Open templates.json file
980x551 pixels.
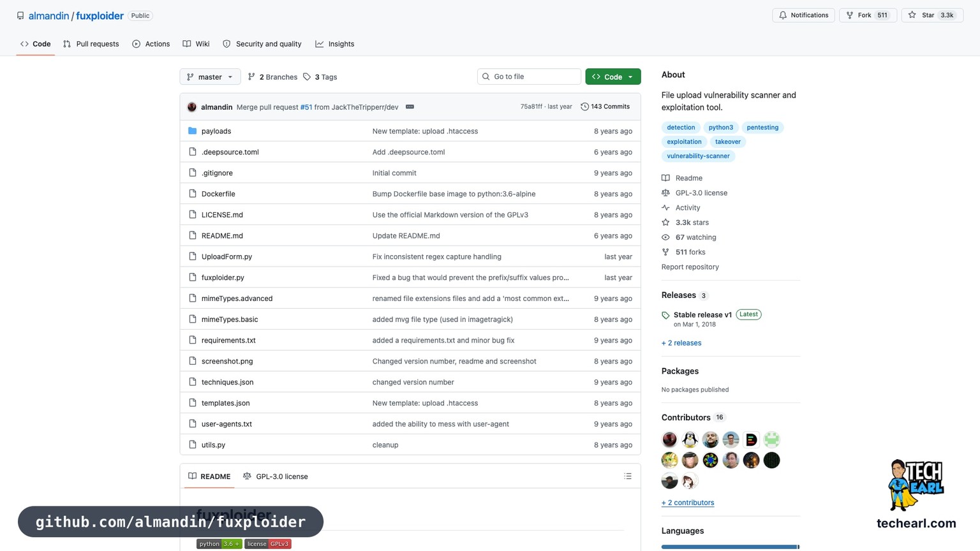[x=225, y=403]
